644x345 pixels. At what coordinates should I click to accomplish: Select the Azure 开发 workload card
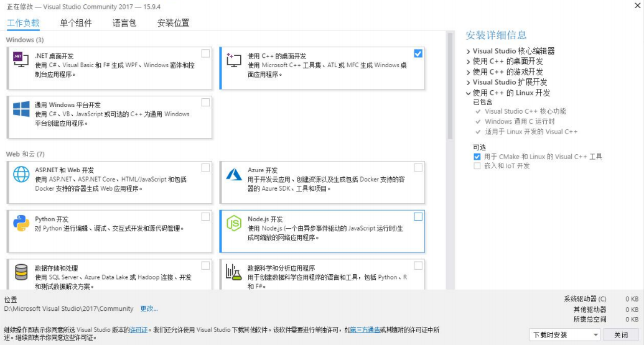(322, 183)
